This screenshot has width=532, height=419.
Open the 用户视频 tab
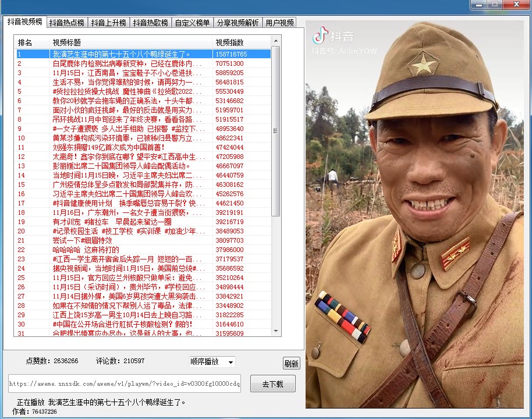tap(279, 23)
